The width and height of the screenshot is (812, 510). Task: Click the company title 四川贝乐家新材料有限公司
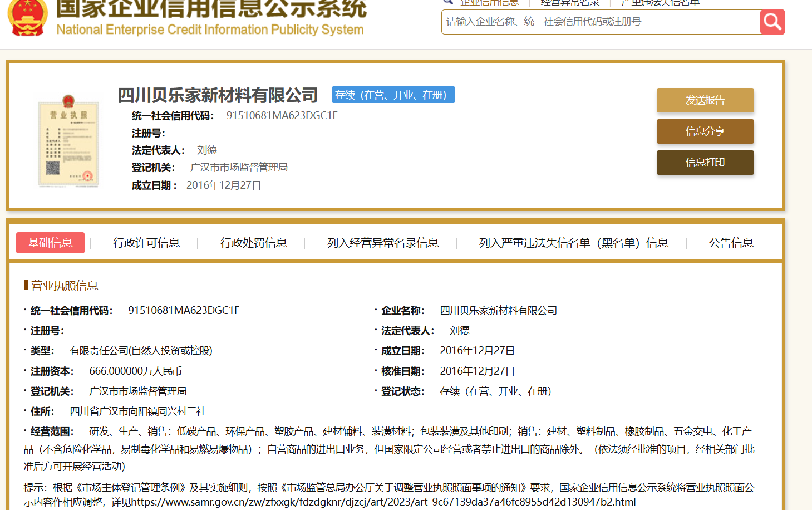point(218,95)
